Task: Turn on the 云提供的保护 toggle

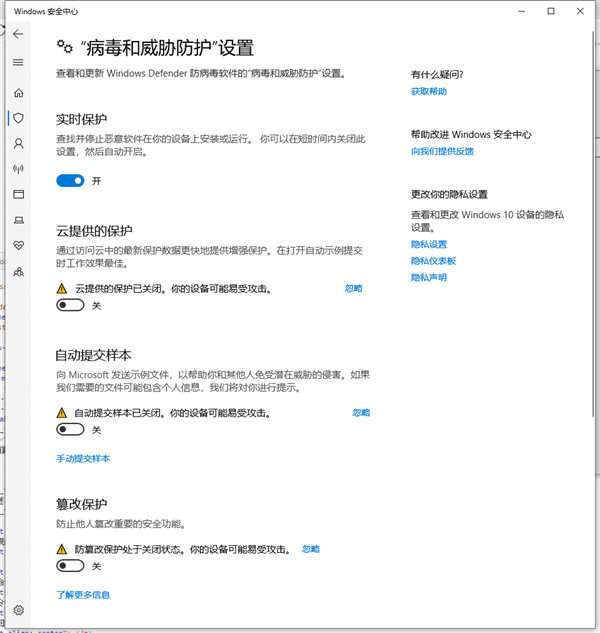Action: click(70, 305)
